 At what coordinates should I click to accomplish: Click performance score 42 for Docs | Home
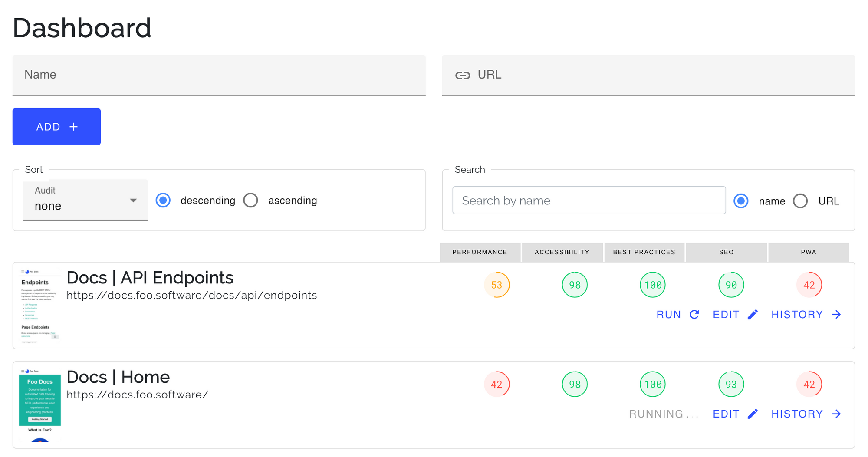pyautogui.click(x=496, y=385)
